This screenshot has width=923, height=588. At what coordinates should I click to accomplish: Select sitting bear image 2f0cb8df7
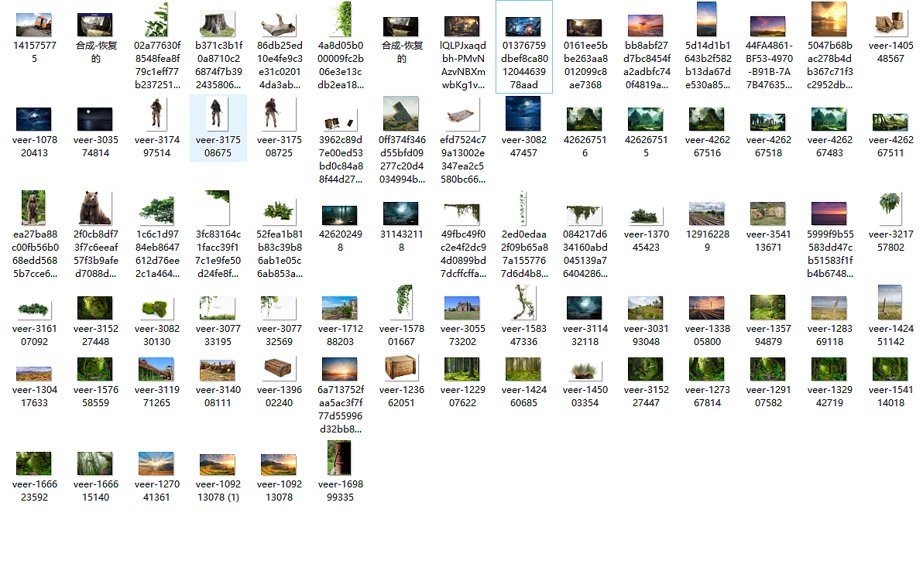point(95,208)
